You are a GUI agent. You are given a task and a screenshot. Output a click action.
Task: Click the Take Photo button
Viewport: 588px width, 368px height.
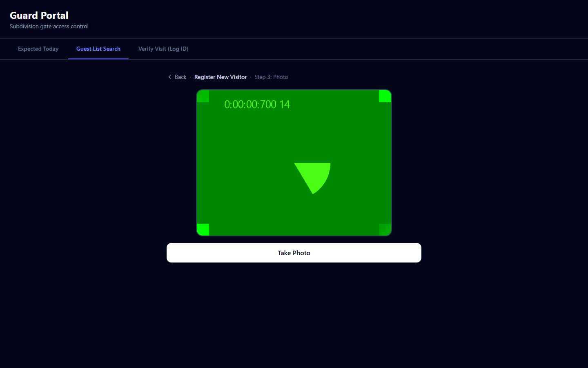pos(294,253)
